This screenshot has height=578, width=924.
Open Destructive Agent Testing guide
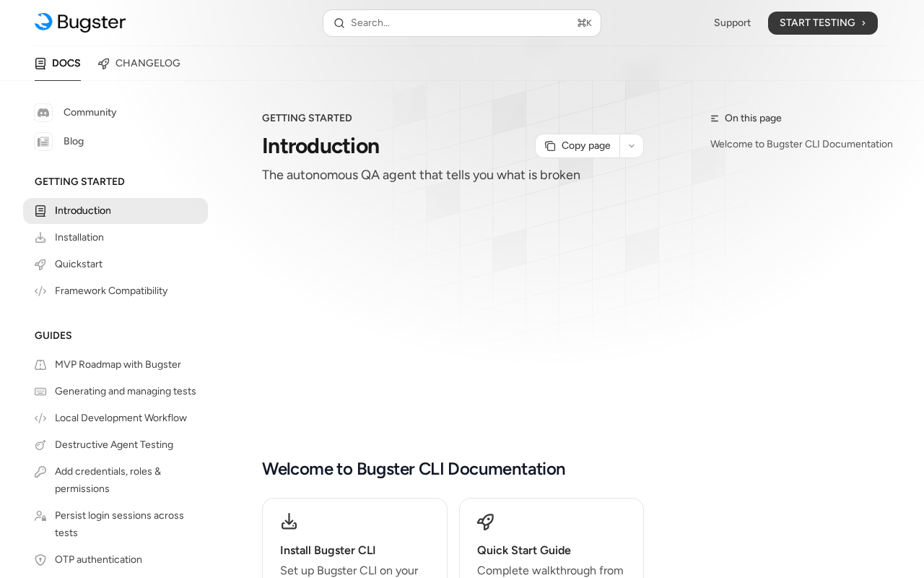pos(115,445)
